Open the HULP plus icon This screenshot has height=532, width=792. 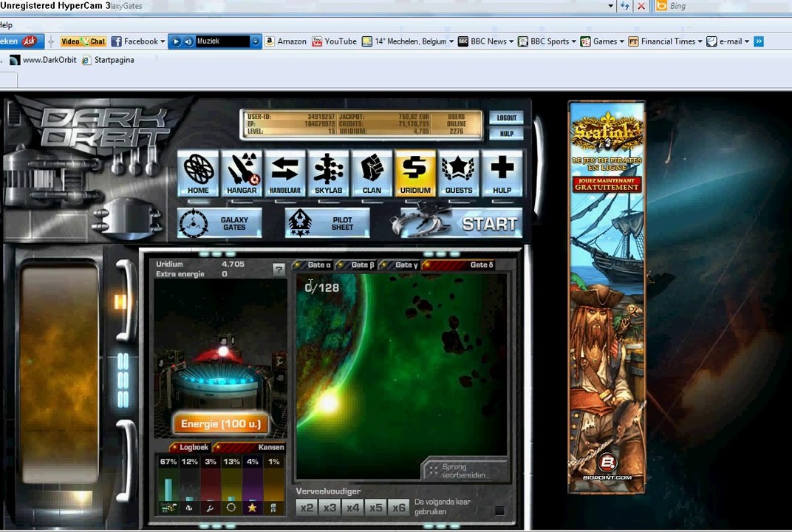(x=502, y=174)
